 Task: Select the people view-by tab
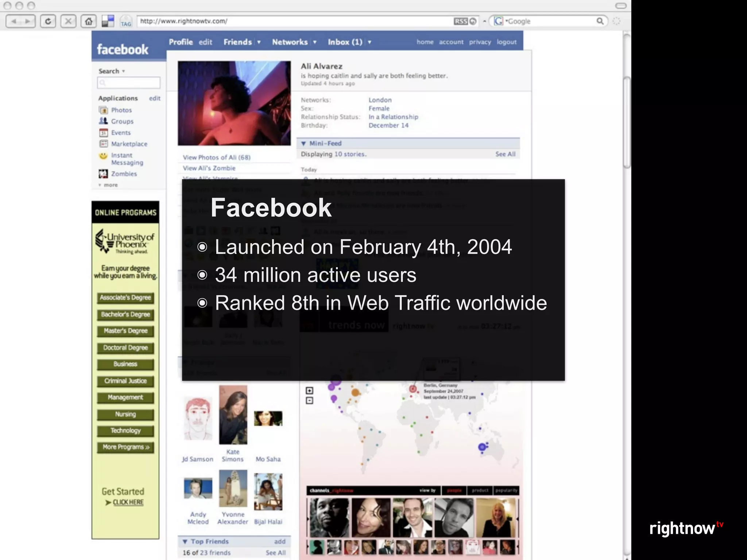click(454, 490)
